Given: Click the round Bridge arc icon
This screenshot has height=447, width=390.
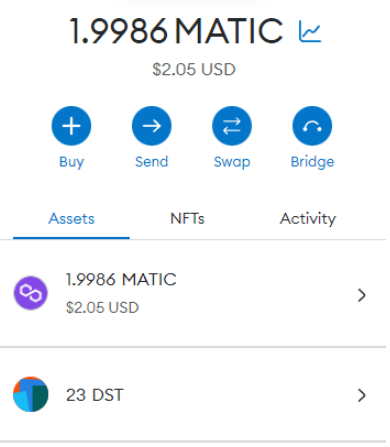Looking at the screenshot, I should click(x=312, y=126).
